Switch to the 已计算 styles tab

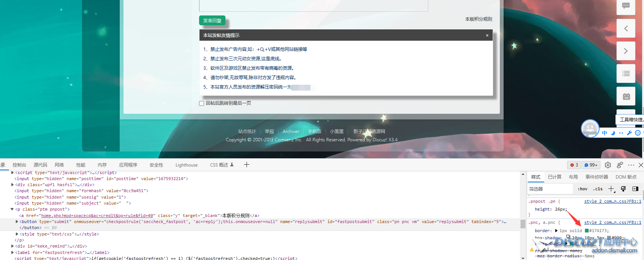pos(554,177)
